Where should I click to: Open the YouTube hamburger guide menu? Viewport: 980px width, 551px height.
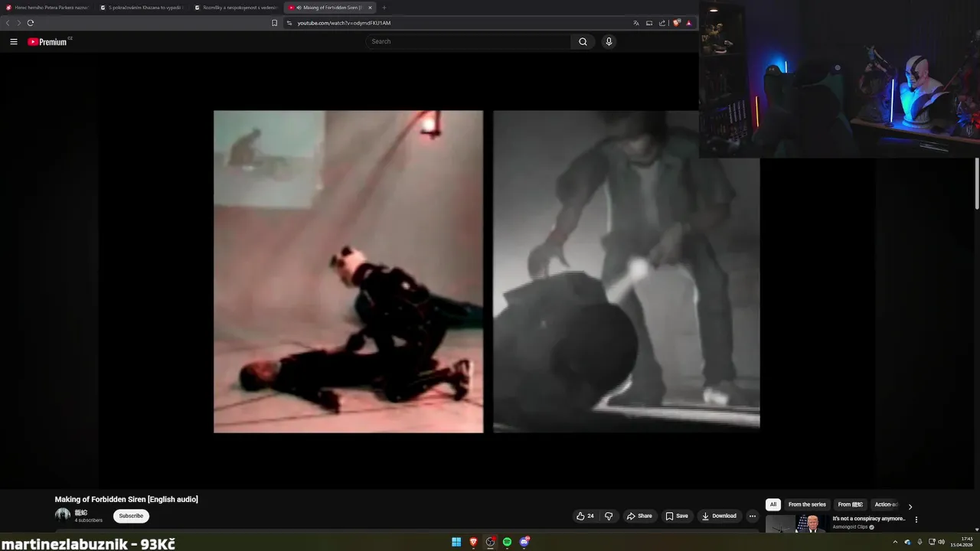point(14,42)
